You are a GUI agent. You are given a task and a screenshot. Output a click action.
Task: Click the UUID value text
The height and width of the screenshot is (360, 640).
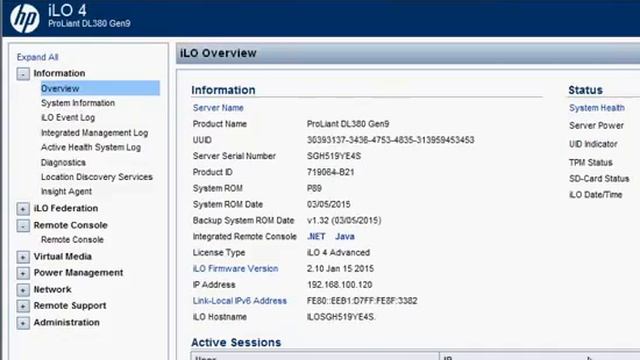[x=391, y=140]
